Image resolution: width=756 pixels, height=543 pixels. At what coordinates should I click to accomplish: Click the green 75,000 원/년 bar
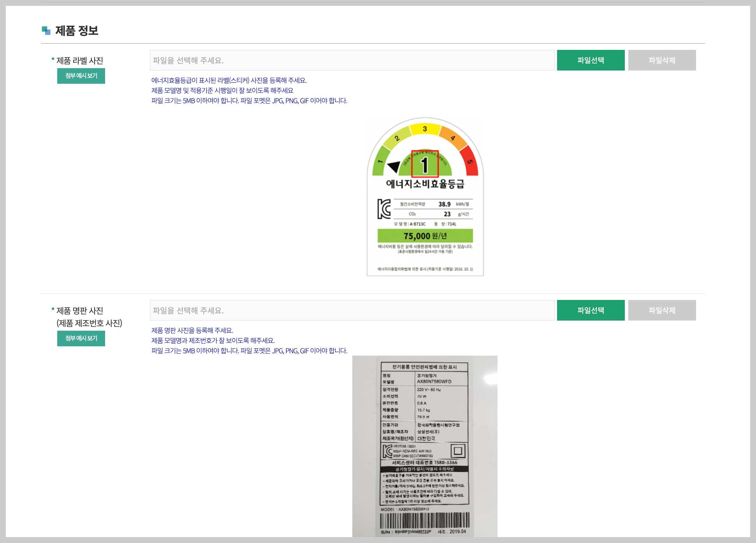click(425, 236)
